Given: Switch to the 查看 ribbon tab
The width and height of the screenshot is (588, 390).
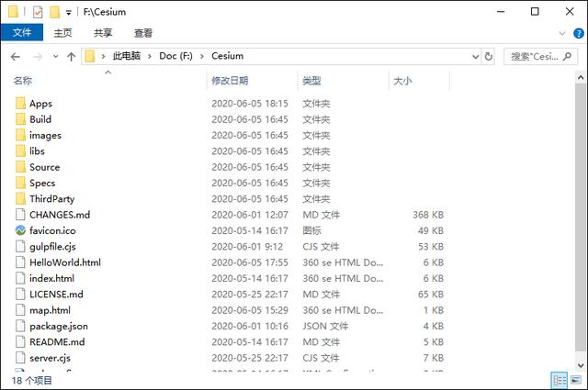Looking at the screenshot, I should click(143, 33).
